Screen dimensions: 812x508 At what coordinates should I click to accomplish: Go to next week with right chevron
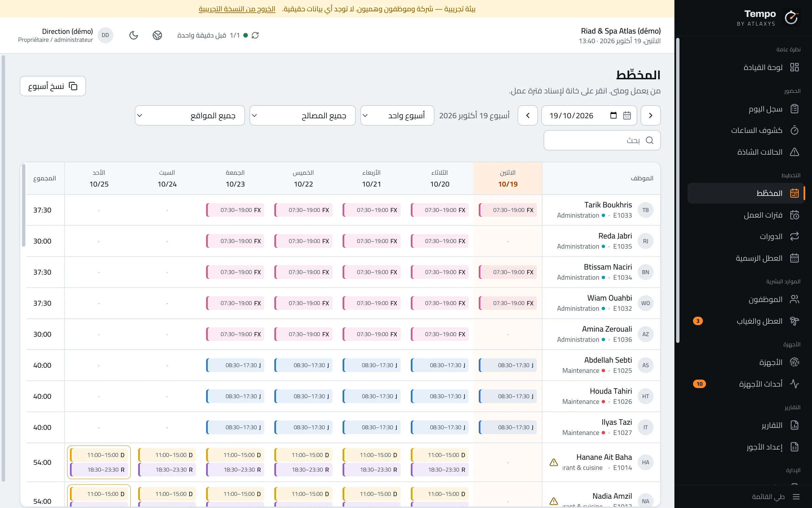(x=650, y=116)
